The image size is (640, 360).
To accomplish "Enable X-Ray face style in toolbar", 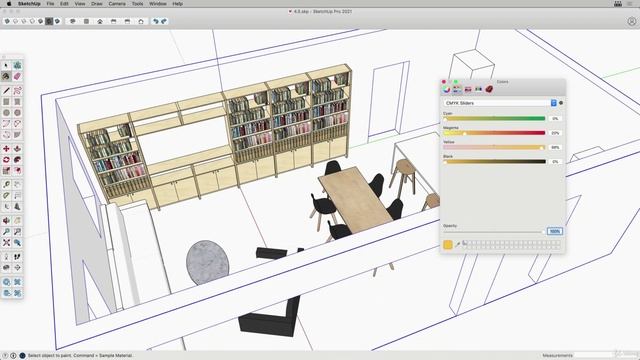I will coord(7,21).
